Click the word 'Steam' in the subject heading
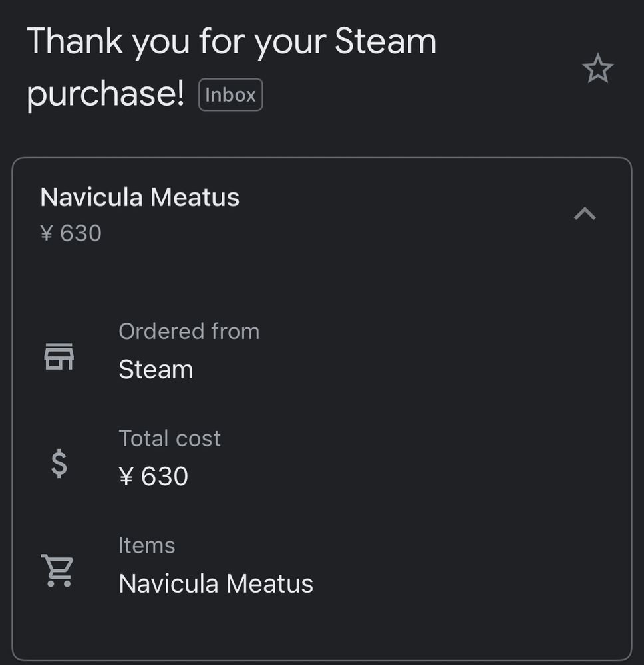644x665 pixels. 385,41
